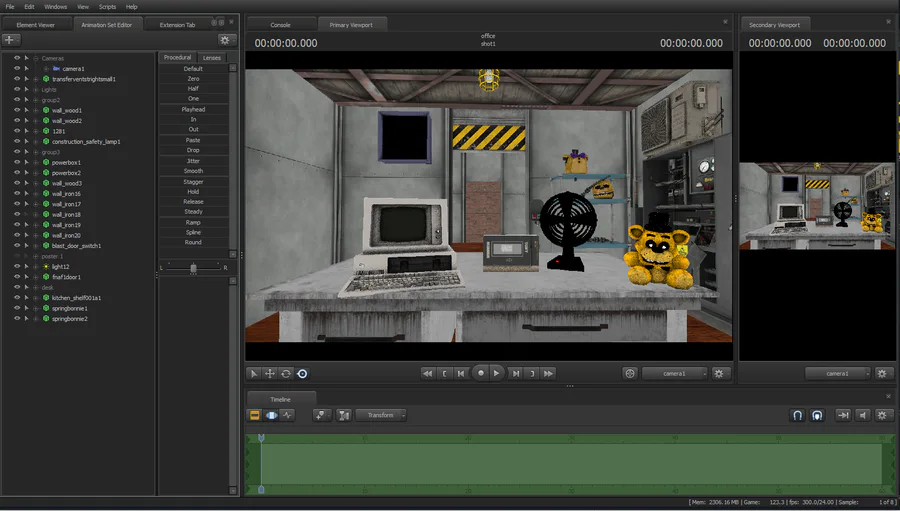This screenshot has height=511, width=900.
Task: Open the primary viewport camera1 dropdown
Action: (x=674, y=374)
